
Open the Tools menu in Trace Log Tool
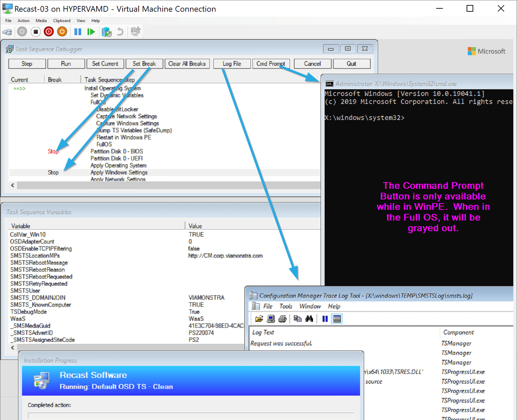[286, 306]
